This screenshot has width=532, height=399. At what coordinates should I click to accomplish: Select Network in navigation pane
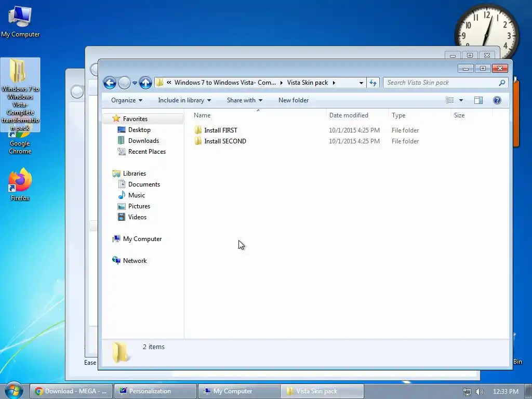135,261
